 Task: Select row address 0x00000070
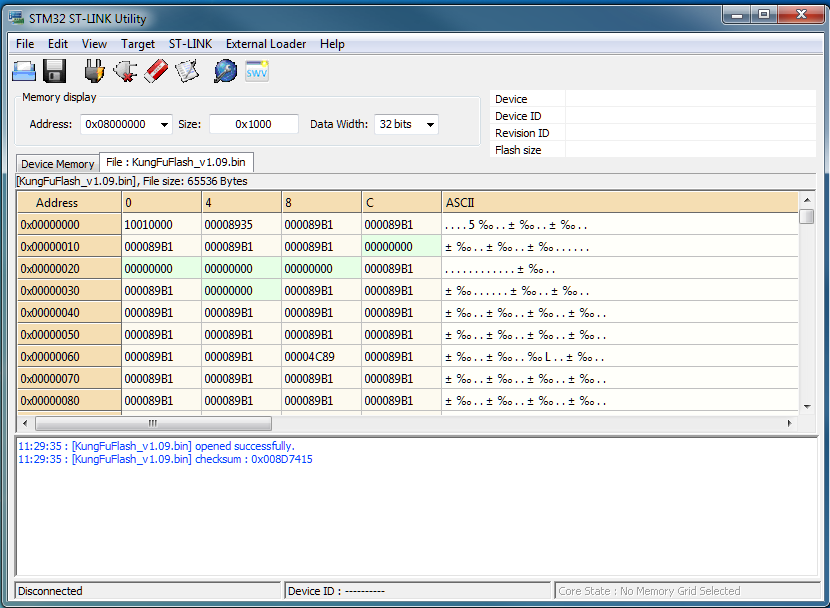(69, 378)
